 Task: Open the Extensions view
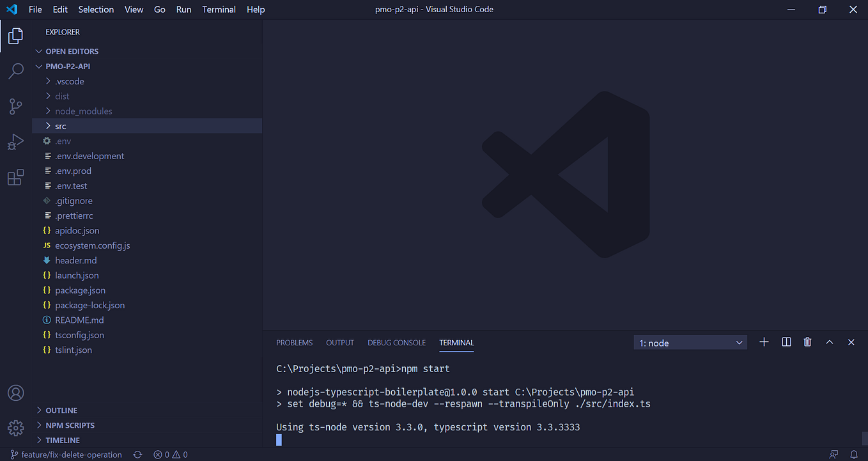point(15,177)
